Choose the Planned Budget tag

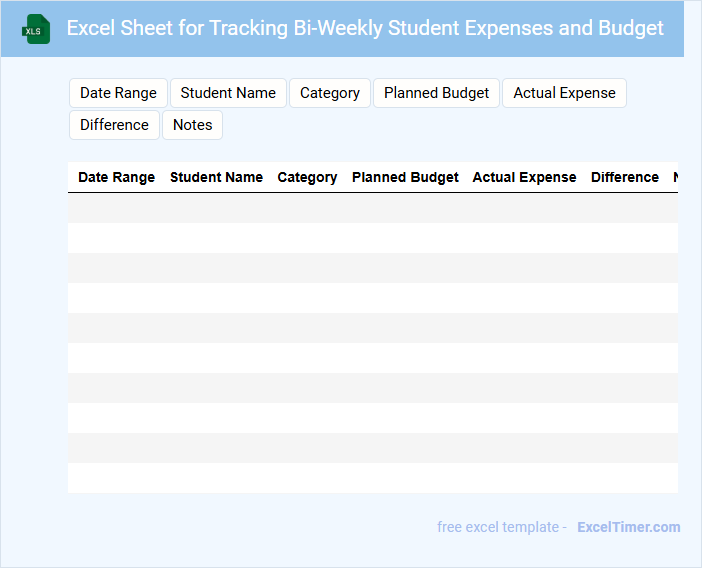(x=436, y=93)
